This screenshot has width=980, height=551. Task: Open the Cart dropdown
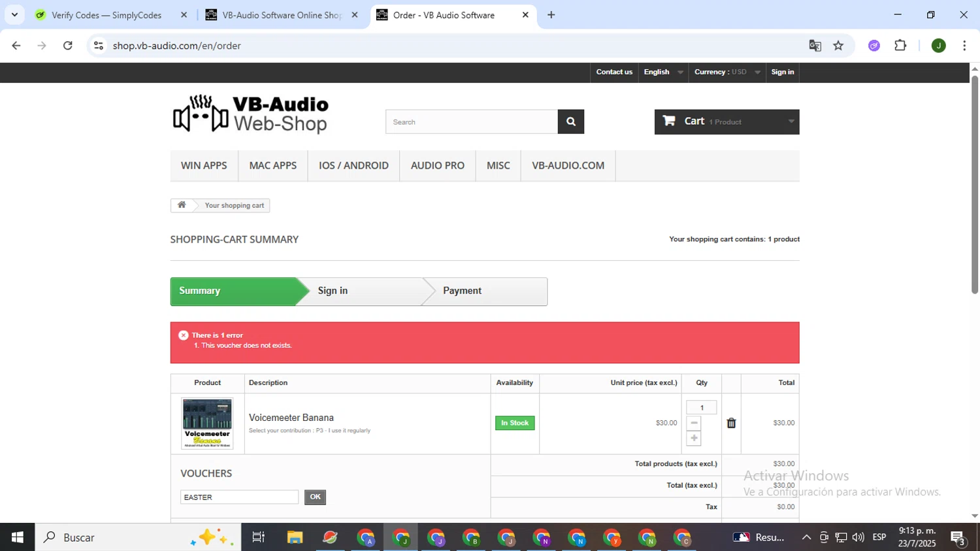[x=727, y=122]
